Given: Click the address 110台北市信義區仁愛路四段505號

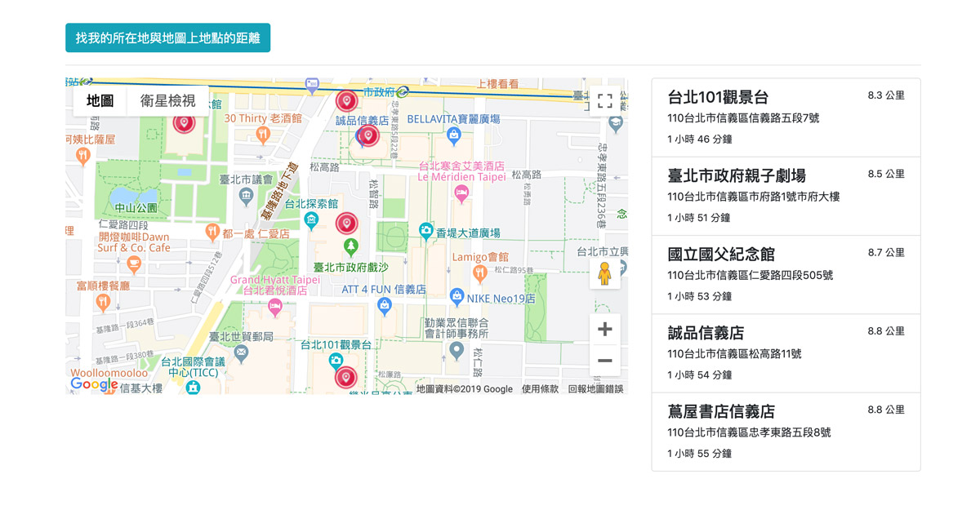Looking at the screenshot, I should coord(750,276).
